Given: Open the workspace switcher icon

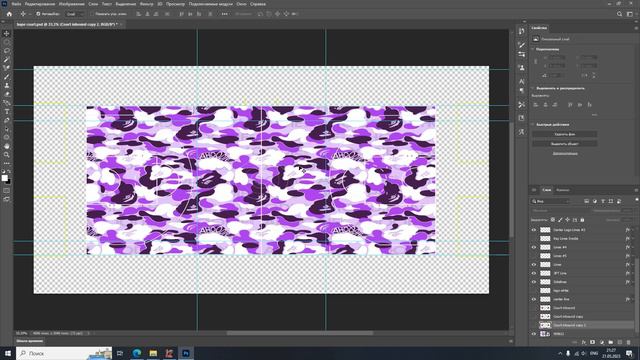Looking at the screenshot, I should pos(630,14).
